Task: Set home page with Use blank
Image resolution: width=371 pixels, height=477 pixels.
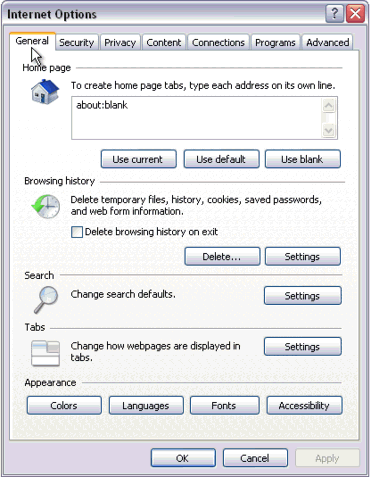Action: [x=303, y=159]
